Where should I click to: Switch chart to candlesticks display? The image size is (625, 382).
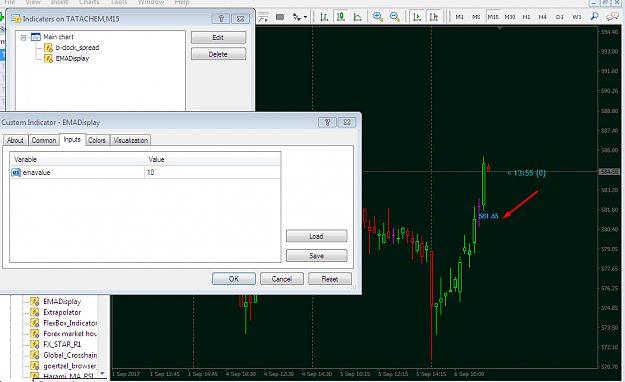[x=341, y=17]
